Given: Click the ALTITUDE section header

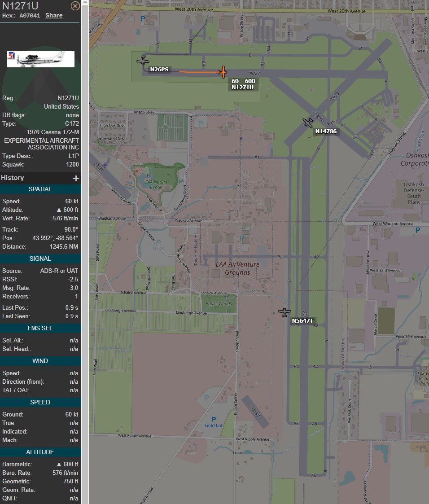Looking at the screenshot, I should pyautogui.click(x=40, y=452).
